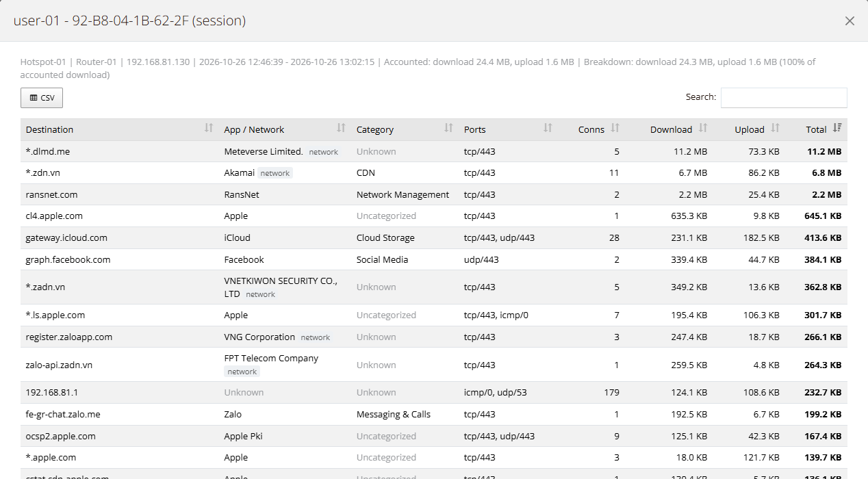This screenshot has width=868, height=479.
Task: Click the 232.7 KB total value
Action: tap(823, 393)
